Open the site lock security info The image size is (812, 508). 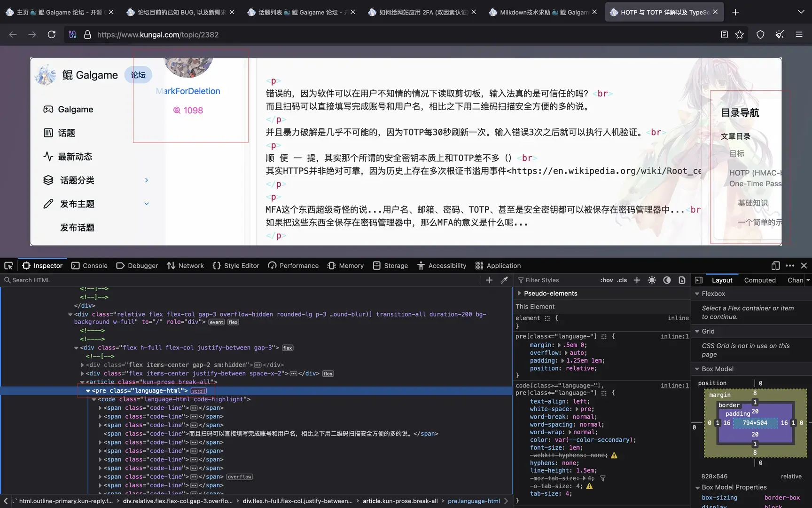87,34
